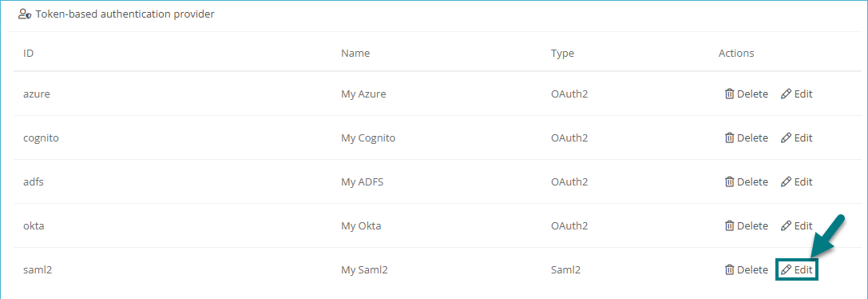Click the trash icon for cognito provider
This screenshot has width=868, height=299.
pos(730,138)
